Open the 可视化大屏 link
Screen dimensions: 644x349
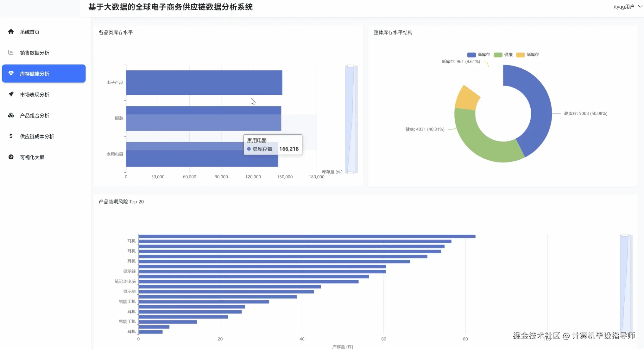point(32,157)
